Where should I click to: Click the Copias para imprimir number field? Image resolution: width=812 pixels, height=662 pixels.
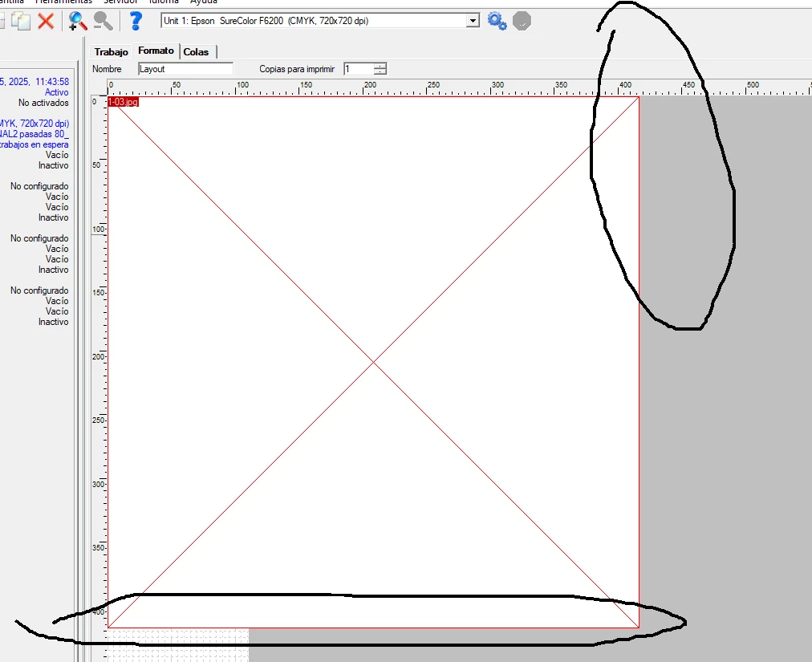click(359, 69)
